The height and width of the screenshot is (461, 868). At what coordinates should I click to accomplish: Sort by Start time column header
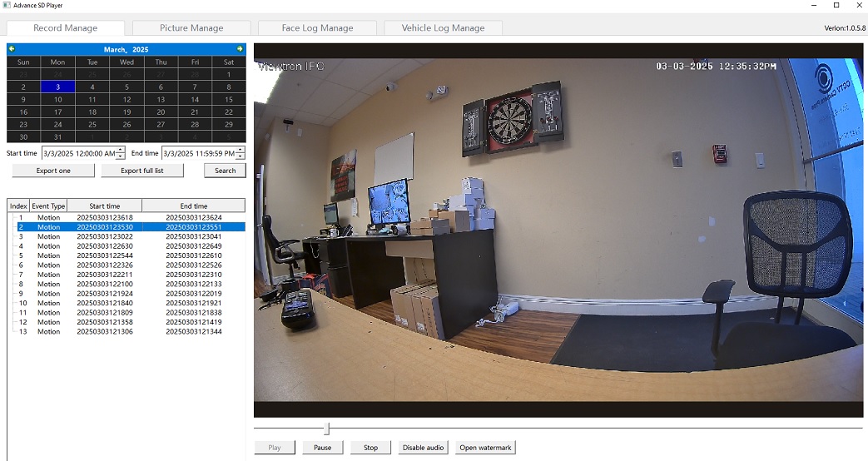[x=105, y=206]
